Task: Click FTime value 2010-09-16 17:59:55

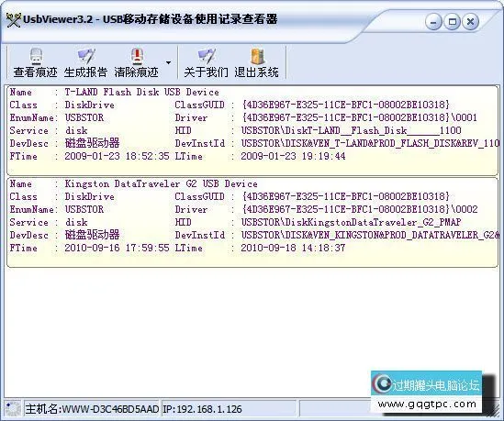Action: pyautogui.click(x=117, y=248)
